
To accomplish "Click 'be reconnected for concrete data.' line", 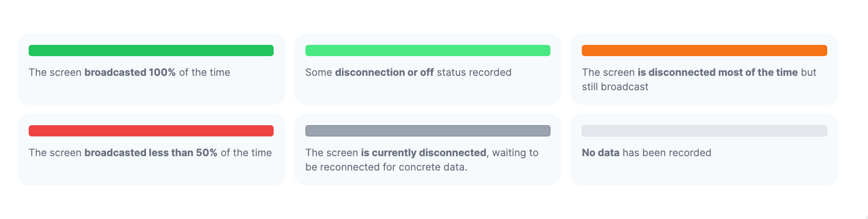I will coord(386,167).
